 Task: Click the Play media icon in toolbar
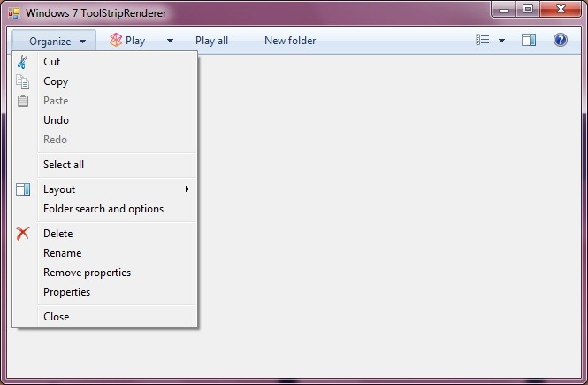pos(116,40)
